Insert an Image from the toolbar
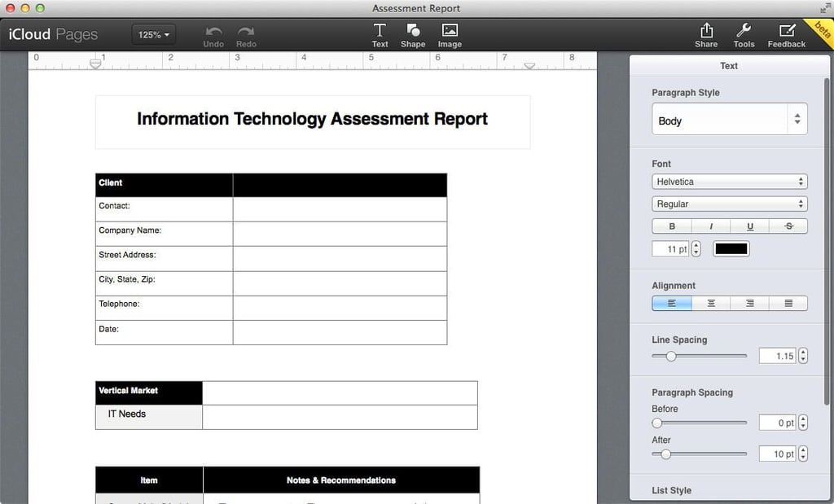The height and width of the screenshot is (504, 834). (x=450, y=36)
